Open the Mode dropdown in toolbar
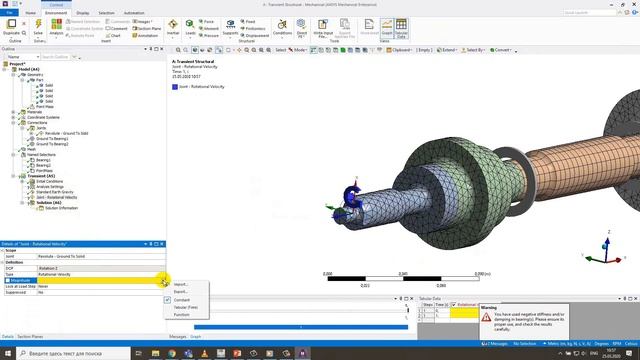Image resolution: width=640 pixels, height=360 pixels. (298, 50)
